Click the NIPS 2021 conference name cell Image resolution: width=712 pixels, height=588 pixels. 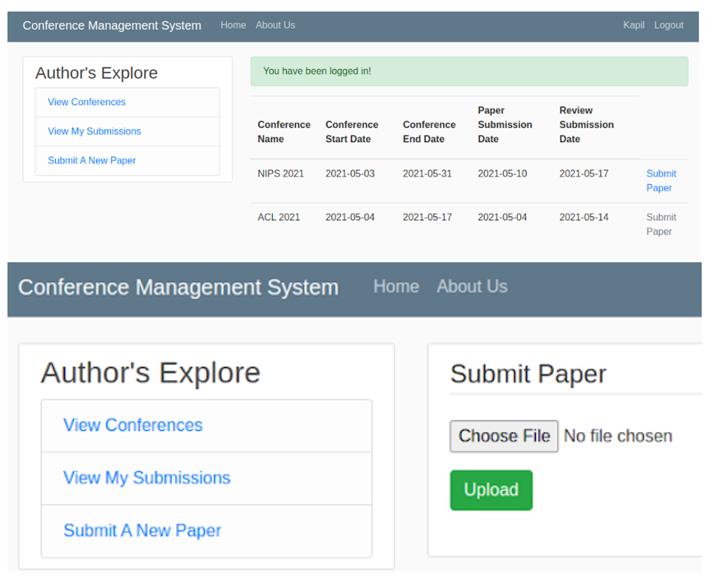pyautogui.click(x=280, y=173)
